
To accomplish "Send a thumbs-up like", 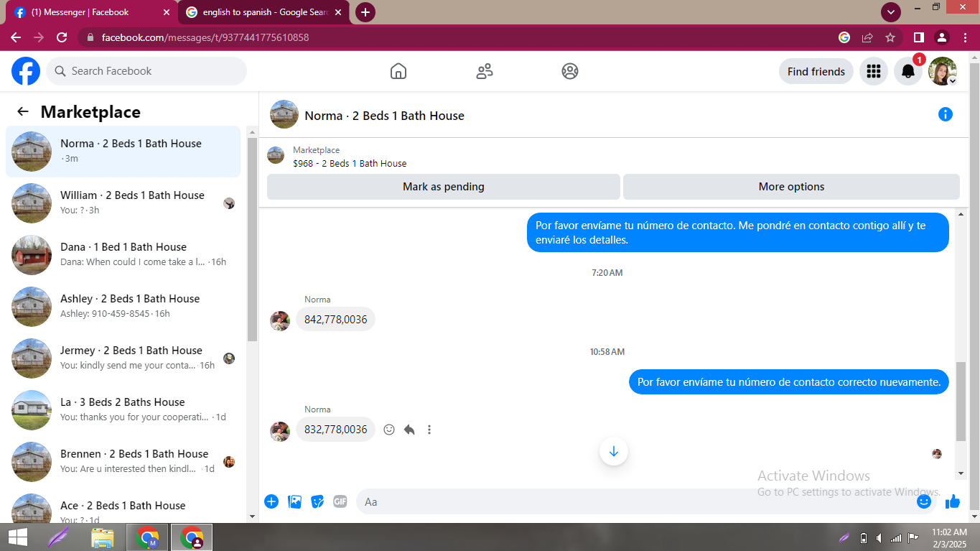I will pos(953,501).
